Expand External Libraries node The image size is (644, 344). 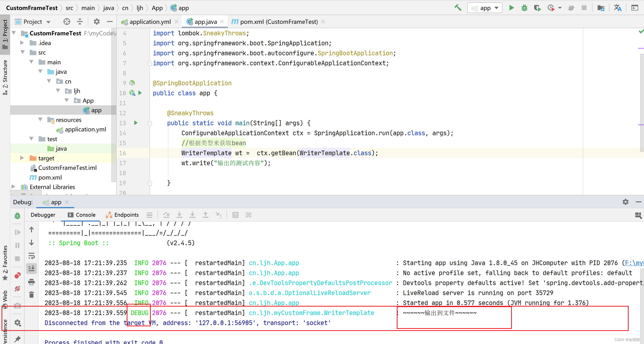[14, 187]
